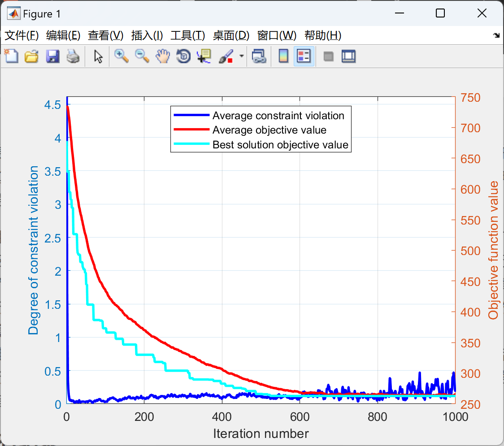Toggle the Insert Legend button
The height and width of the screenshot is (446, 504).
coord(304,56)
